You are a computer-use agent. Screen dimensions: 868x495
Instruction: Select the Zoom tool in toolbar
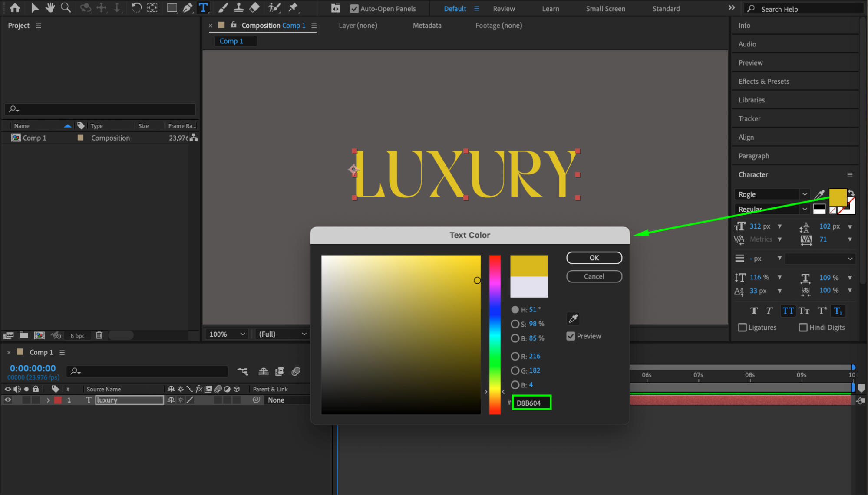[x=66, y=7]
